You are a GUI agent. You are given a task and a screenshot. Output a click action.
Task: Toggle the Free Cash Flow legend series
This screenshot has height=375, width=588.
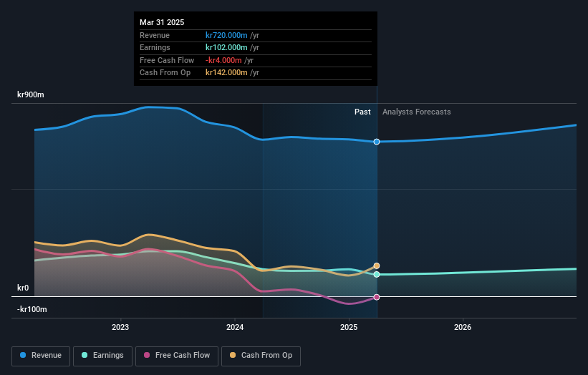point(177,356)
